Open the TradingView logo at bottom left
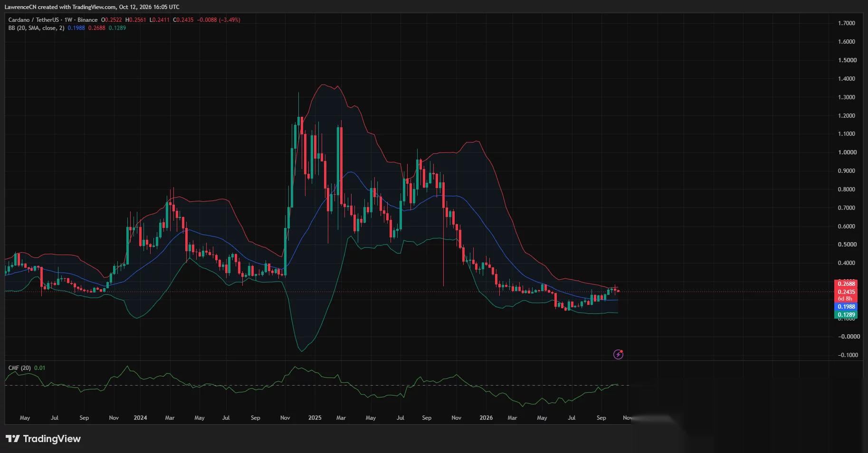Screen dimensions: 868x453 [x=43, y=439]
